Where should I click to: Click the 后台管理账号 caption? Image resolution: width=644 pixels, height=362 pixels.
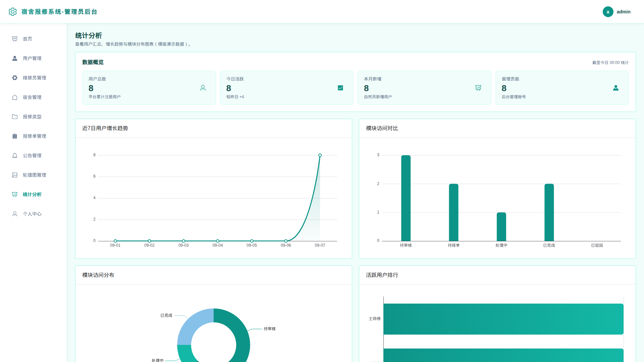tap(514, 97)
